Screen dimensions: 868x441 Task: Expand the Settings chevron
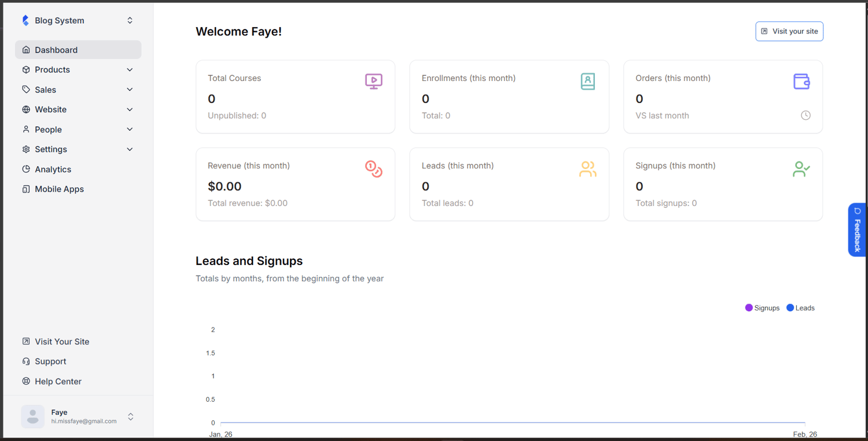click(130, 149)
